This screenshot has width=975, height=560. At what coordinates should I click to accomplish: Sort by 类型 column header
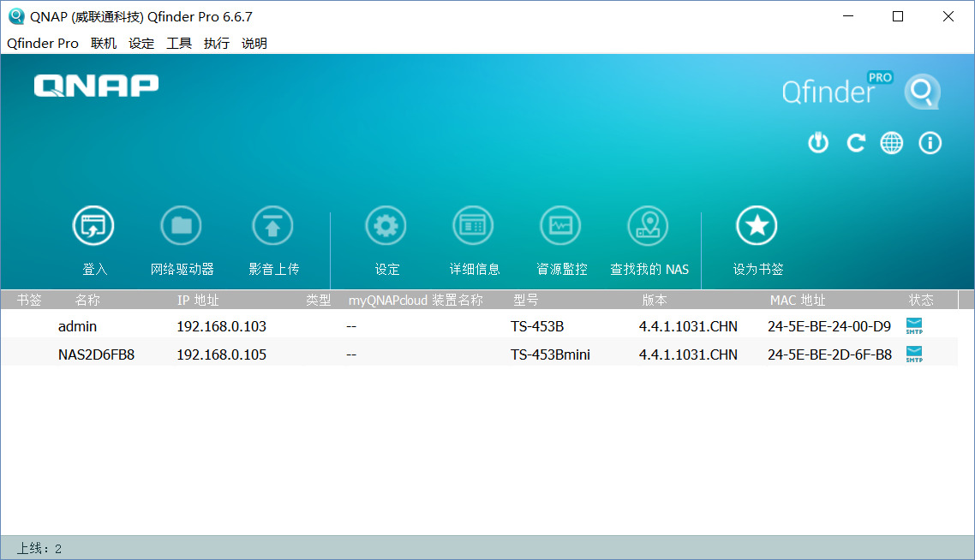click(x=319, y=301)
